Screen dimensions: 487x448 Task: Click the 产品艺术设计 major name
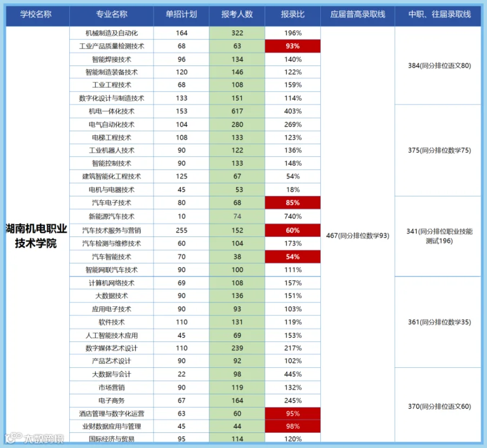tap(111, 361)
